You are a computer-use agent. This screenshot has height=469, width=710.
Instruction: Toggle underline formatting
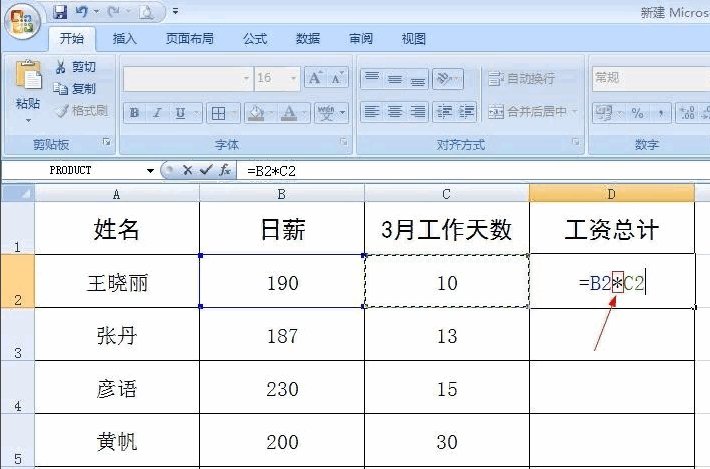click(180, 113)
